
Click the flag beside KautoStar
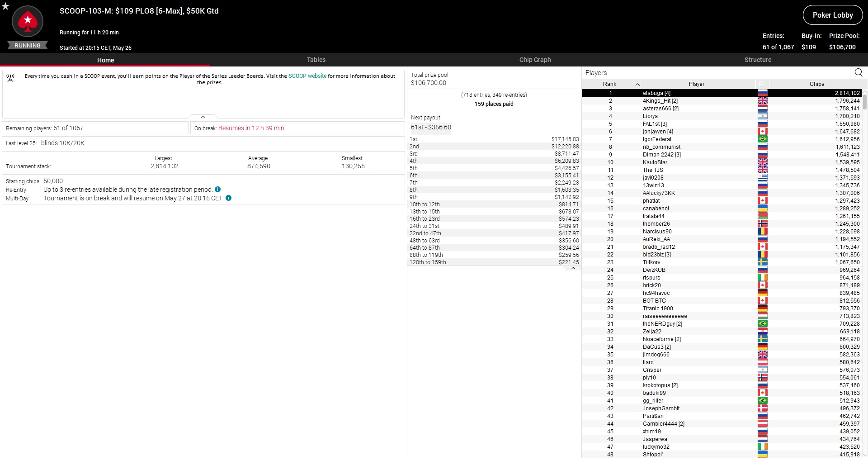coord(763,162)
